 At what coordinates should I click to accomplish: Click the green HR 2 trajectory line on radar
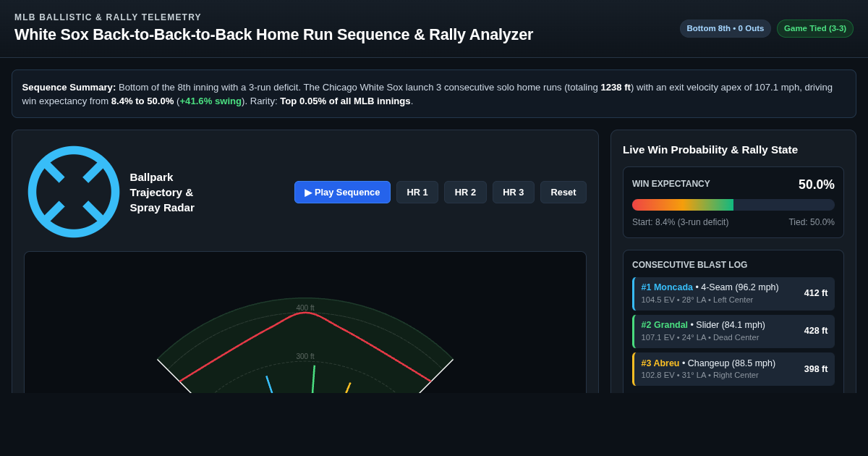[313, 379]
